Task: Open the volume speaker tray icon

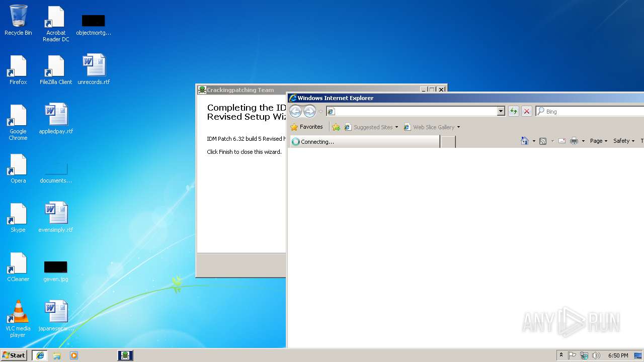Action: pyautogui.click(x=596, y=355)
